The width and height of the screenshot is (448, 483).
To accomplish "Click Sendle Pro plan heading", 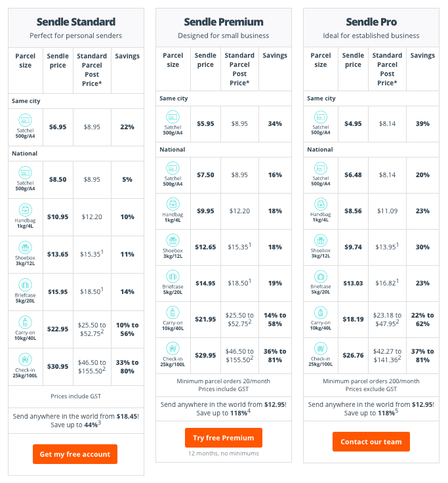I will point(371,22).
